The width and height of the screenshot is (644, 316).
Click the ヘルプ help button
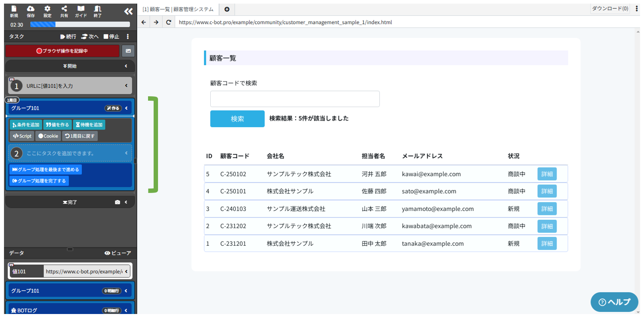pos(614,302)
